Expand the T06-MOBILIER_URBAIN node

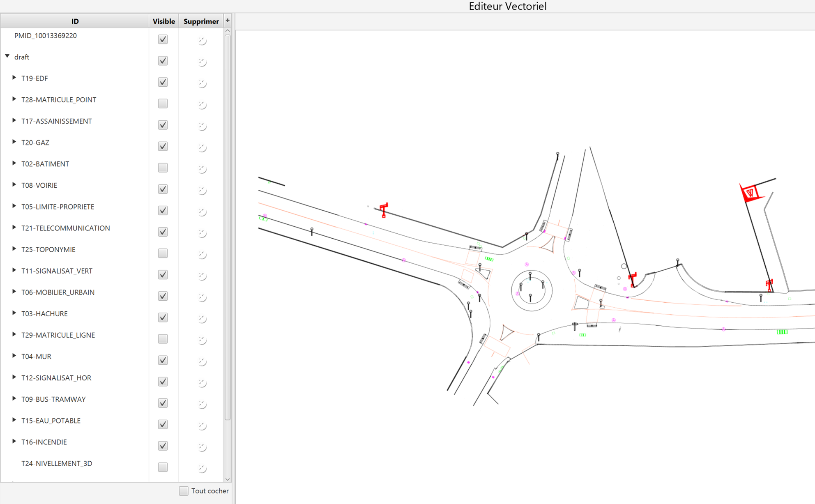pyautogui.click(x=14, y=292)
